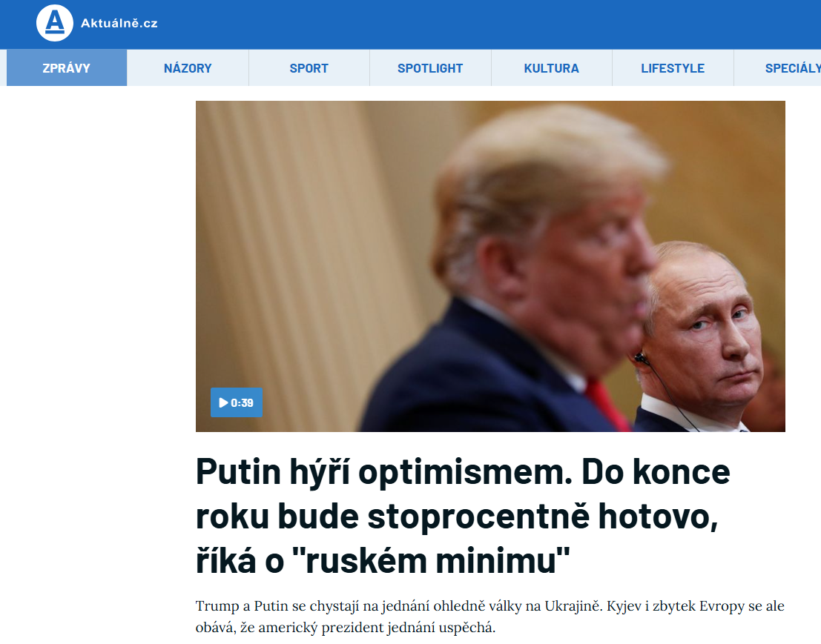The width and height of the screenshot is (821, 644).
Task: Click the article summary about Trump and Putin talks
Action: click(490, 617)
